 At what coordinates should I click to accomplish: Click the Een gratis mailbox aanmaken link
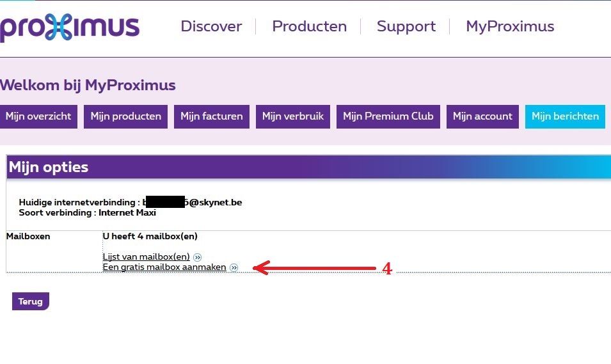click(164, 267)
